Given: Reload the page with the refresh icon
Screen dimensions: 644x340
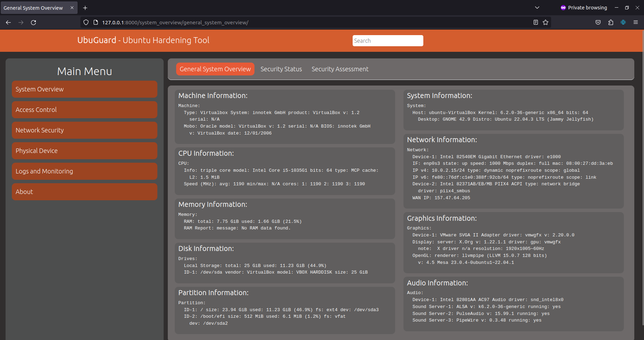Looking at the screenshot, I should (33, 22).
